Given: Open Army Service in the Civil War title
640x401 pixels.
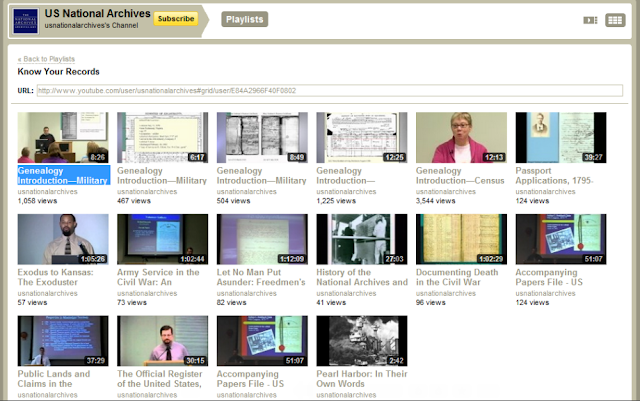Looking at the screenshot, I should (158, 277).
